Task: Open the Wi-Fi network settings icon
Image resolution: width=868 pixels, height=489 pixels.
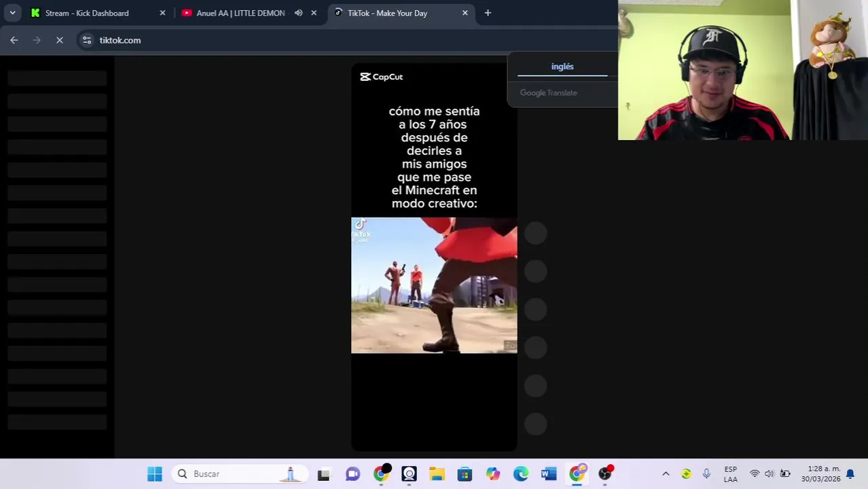Action: pos(755,474)
